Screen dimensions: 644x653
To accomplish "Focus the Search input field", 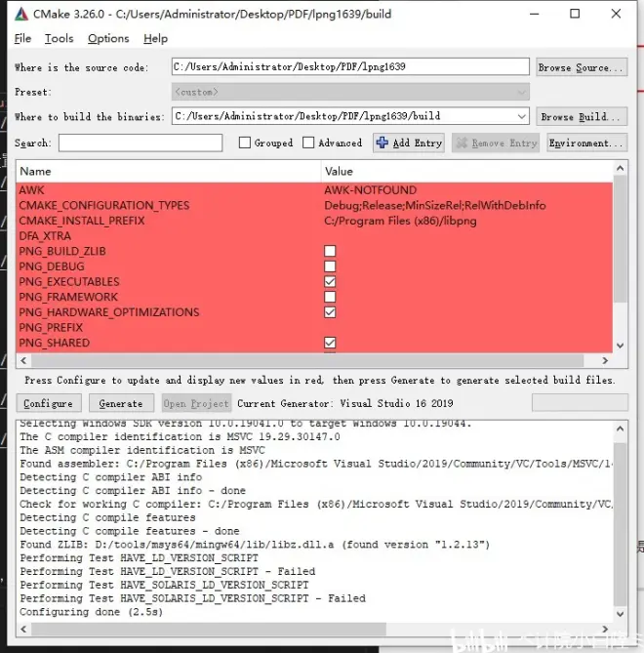I will [x=141, y=143].
